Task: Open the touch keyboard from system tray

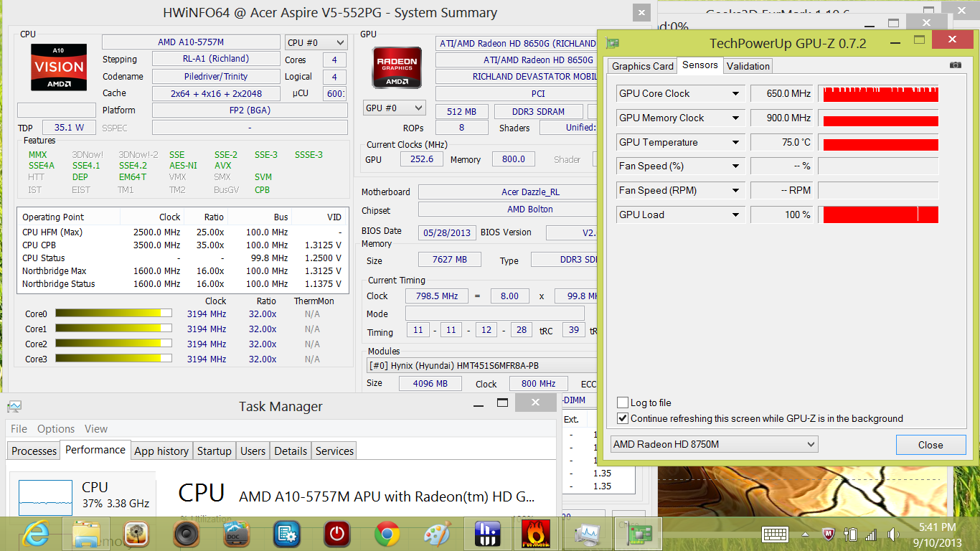Action: click(776, 534)
